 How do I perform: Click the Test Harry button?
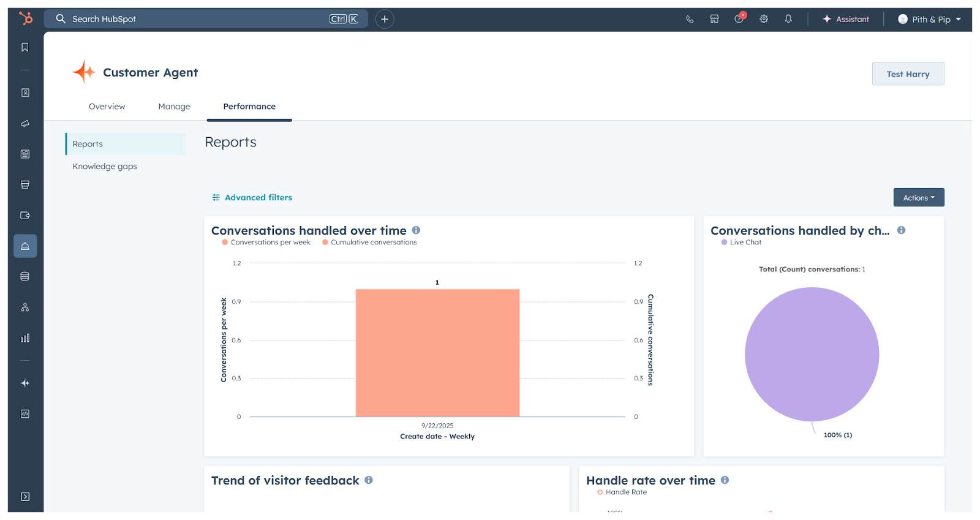tap(908, 73)
